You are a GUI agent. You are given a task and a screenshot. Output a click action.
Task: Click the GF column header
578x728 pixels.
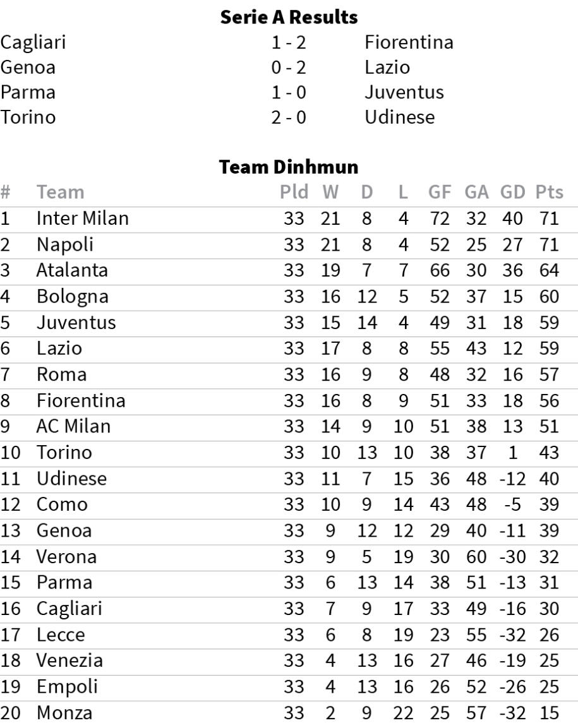(440, 192)
